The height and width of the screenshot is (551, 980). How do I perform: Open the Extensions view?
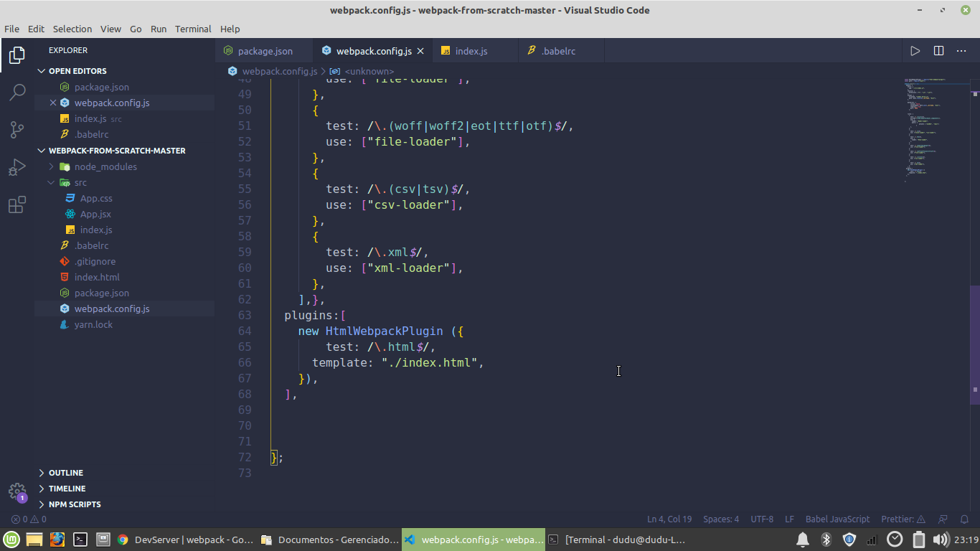pos(17,205)
